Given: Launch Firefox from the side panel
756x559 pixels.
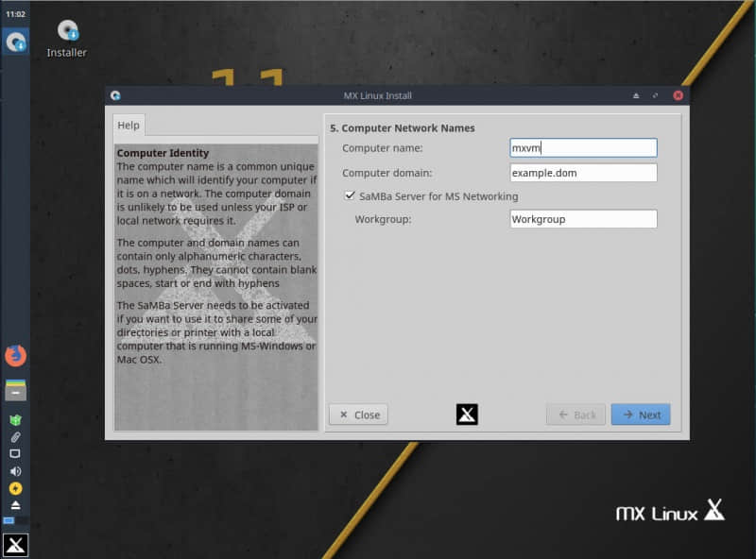Looking at the screenshot, I should (x=15, y=356).
